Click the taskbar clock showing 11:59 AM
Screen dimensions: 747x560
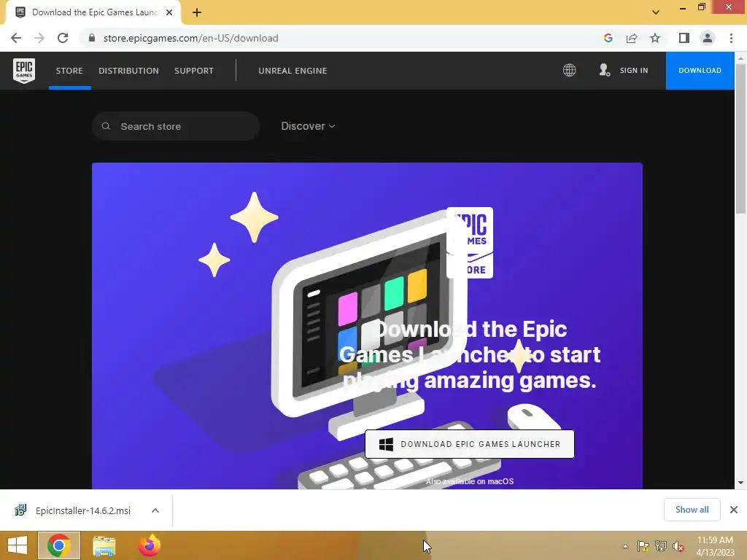tap(715, 540)
